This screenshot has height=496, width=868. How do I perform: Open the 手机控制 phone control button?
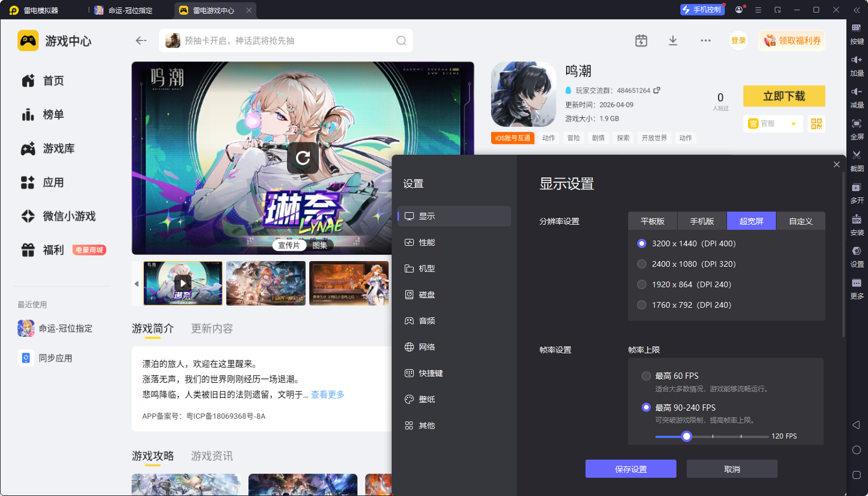tap(703, 10)
